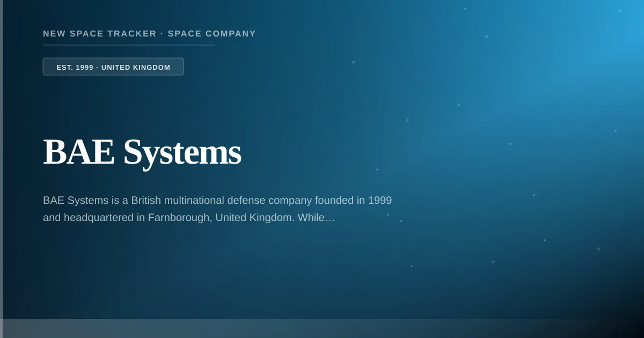Click the "NEW SPACE TRACKER · SPACE COMPANY" header text
The height and width of the screenshot is (338, 644).
click(149, 34)
